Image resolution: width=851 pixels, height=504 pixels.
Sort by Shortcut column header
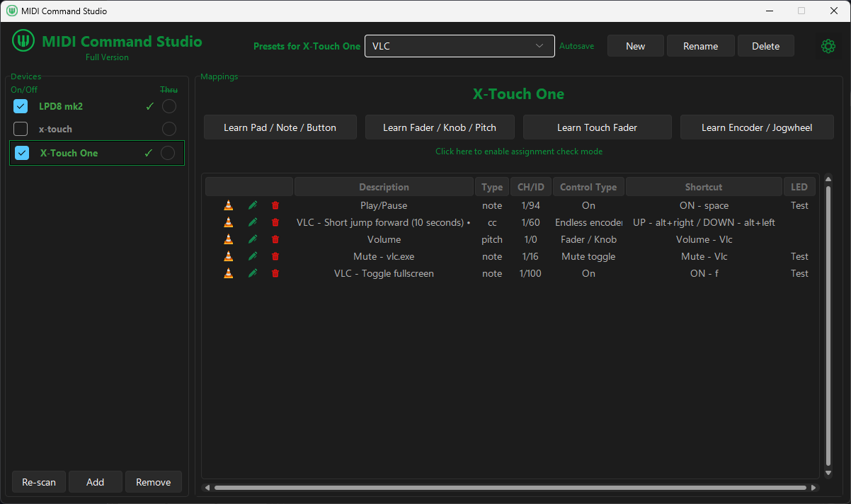pyautogui.click(x=704, y=187)
